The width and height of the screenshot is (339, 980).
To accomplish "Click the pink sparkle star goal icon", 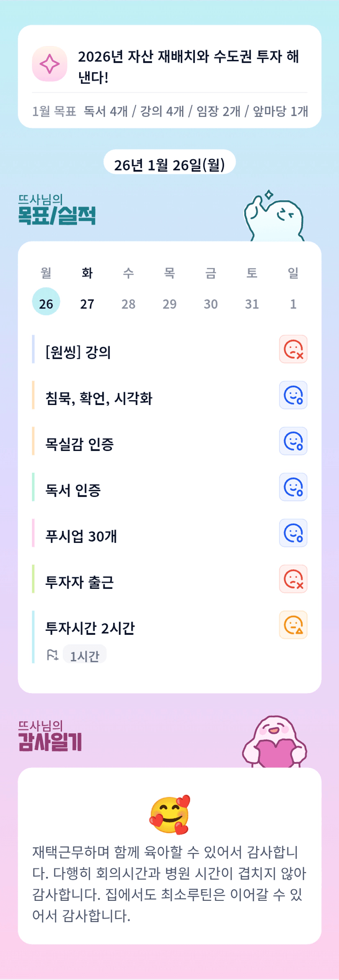I will 50,64.
